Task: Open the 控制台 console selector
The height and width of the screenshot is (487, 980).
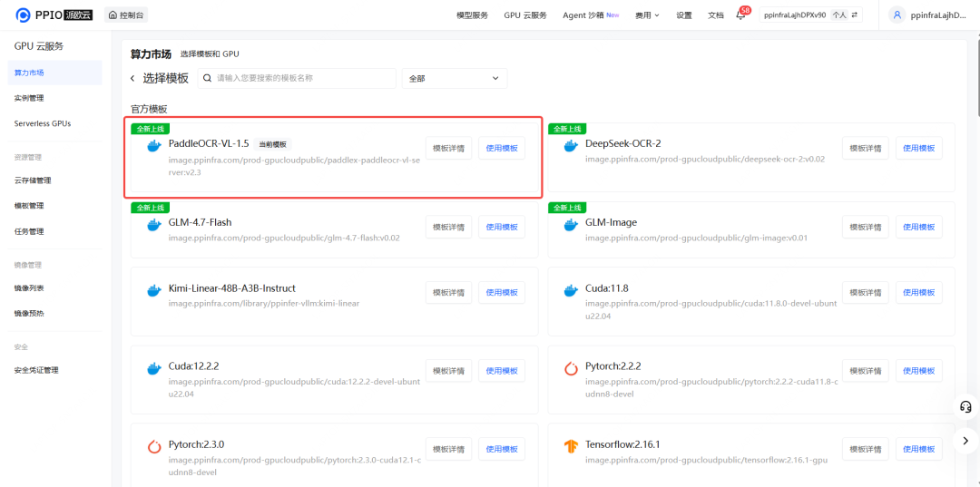Action: [126, 15]
